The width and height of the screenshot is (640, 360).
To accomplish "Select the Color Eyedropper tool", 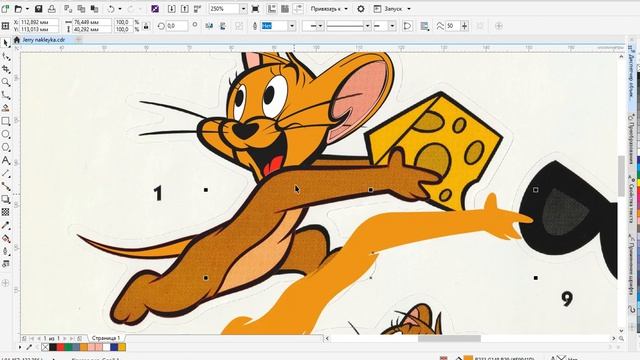I will point(6,225).
